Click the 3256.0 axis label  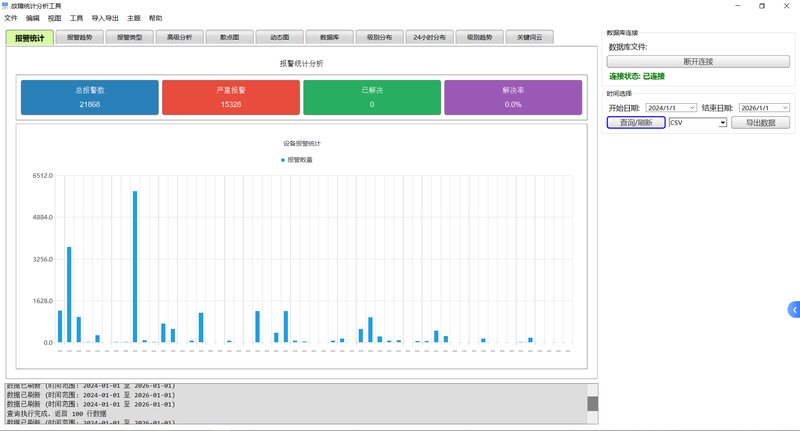43,259
